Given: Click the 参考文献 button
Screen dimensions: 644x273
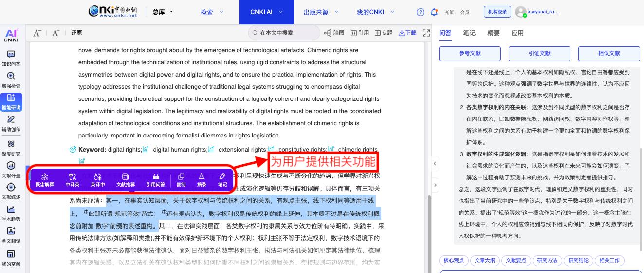Looking at the screenshot, I should [x=470, y=54].
